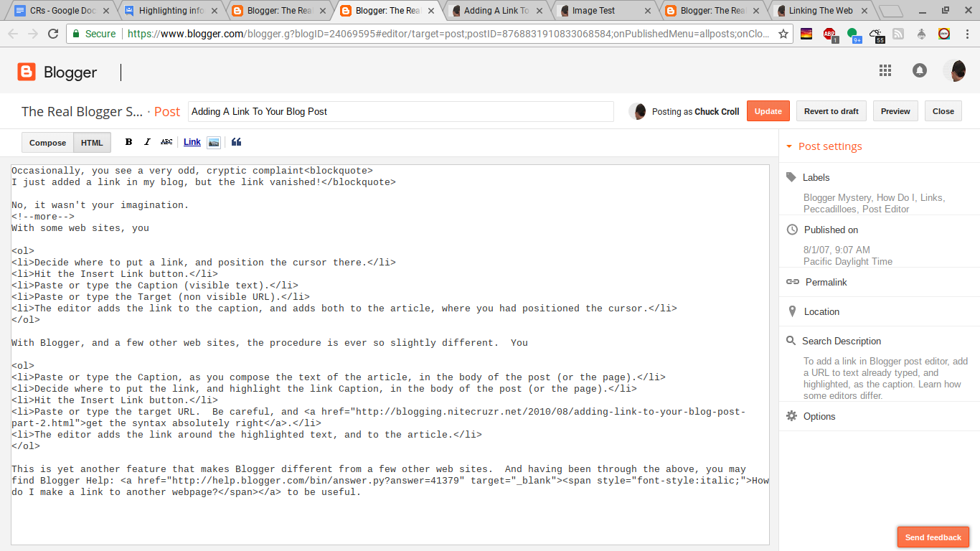Open the Options gear icon
This screenshot has width=980, height=551.
(x=791, y=416)
